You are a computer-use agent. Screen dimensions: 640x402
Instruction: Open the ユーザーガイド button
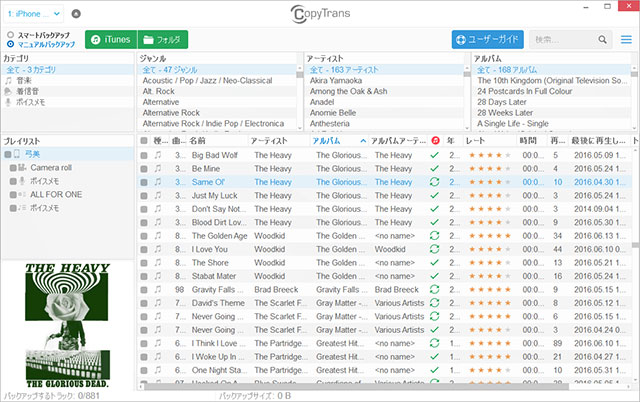(x=487, y=40)
